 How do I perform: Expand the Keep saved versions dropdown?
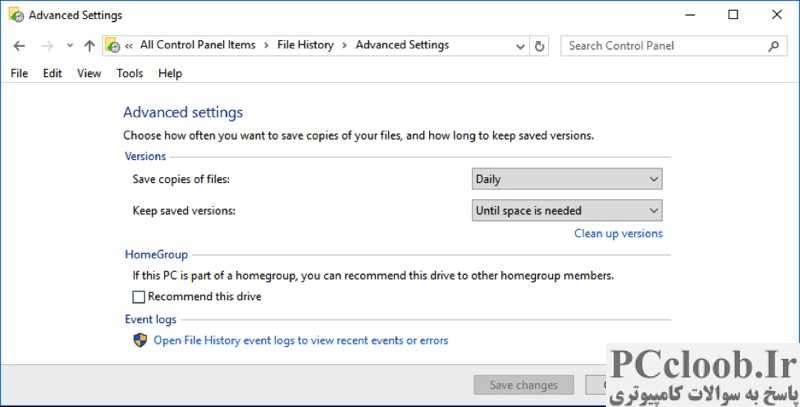[x=567, y=211]
